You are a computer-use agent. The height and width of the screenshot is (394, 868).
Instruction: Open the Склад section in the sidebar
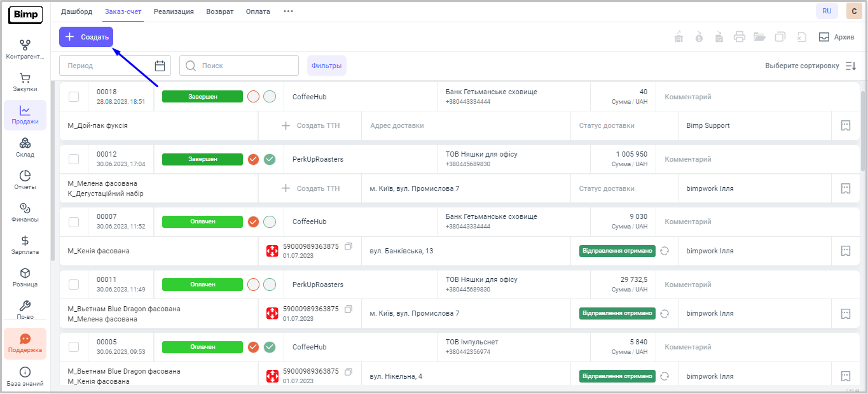[25, 148]
